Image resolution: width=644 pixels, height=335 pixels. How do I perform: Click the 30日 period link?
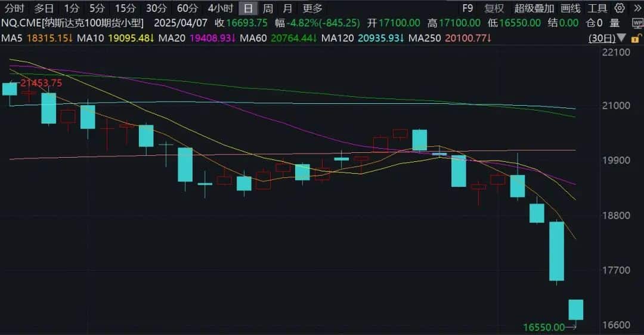point(602,38)
